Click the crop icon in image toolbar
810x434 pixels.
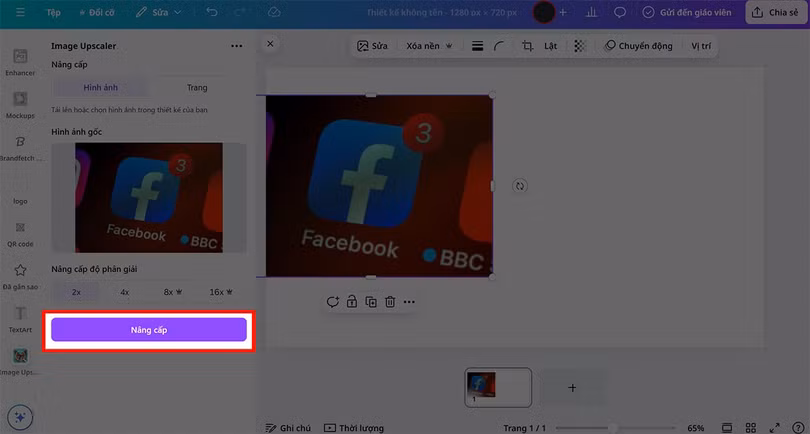(527, 46)
